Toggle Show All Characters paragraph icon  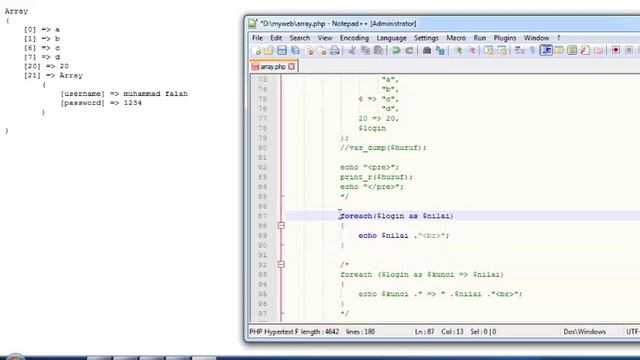tap(533, 51)
